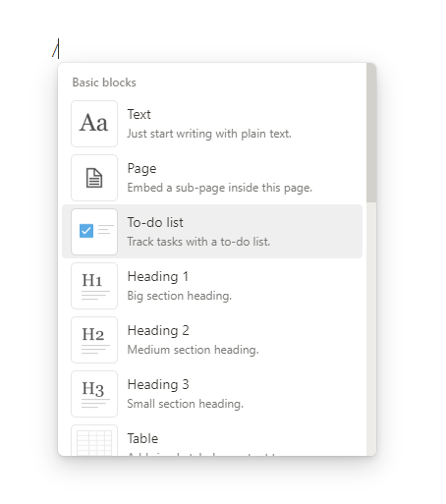Choose the Page block option

(212, 178)
